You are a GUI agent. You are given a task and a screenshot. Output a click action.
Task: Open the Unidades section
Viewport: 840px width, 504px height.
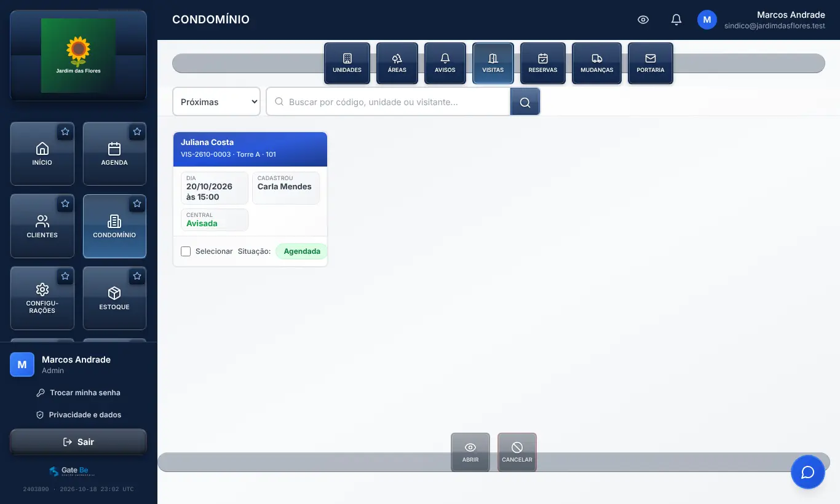(x=347, y=63)
